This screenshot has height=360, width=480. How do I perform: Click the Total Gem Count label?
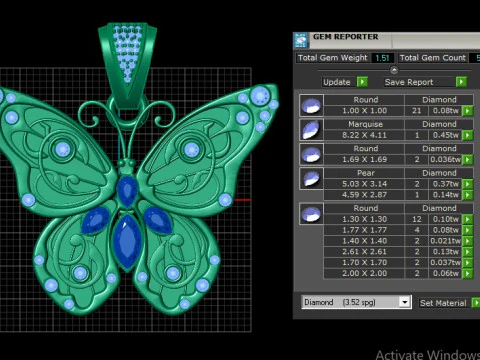click(433, 58)
